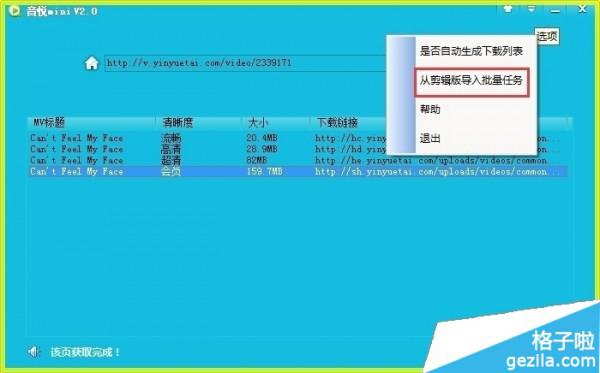Click the home icon beside the URL box
The width and height of the screenshot is (600, 373).
pyautogui.click(x=91, y=63)
